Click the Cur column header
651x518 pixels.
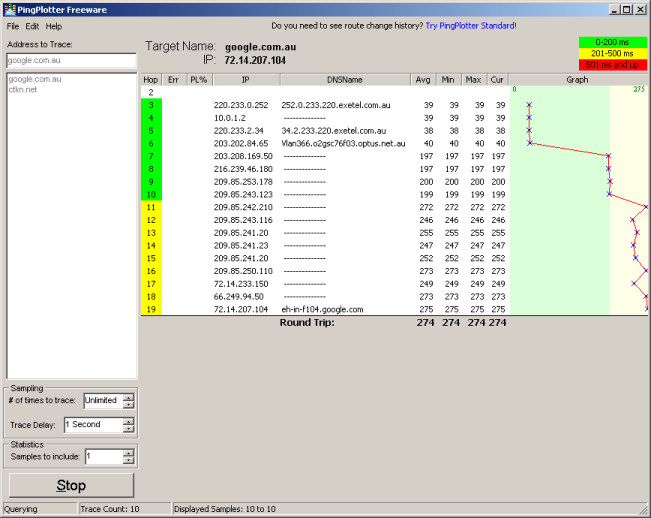497,80
